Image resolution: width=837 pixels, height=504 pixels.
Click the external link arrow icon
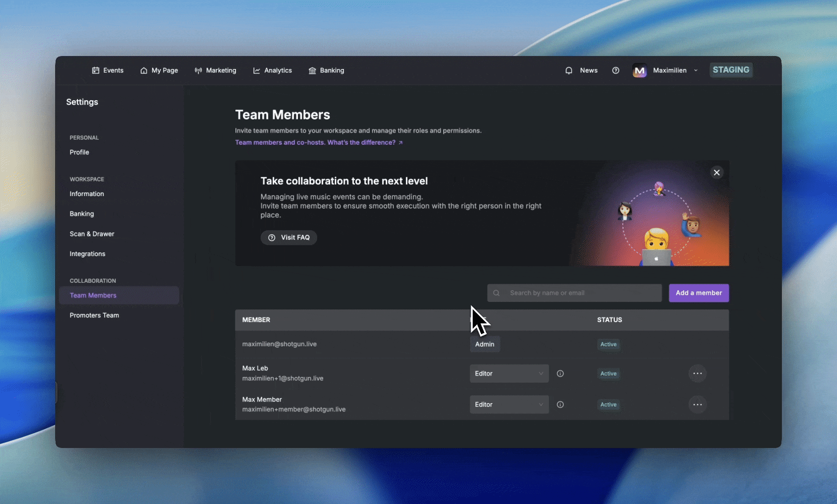pyautogui.click(x=400, y=143)
